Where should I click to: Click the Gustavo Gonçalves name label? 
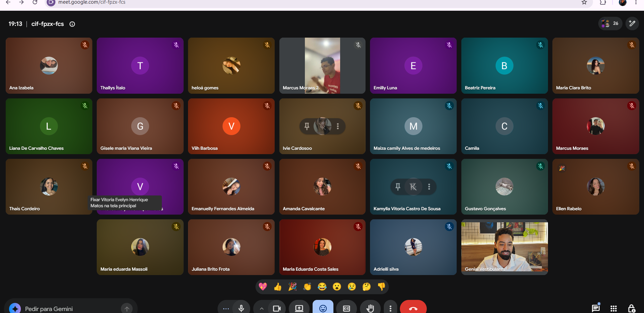pos(485,209)
